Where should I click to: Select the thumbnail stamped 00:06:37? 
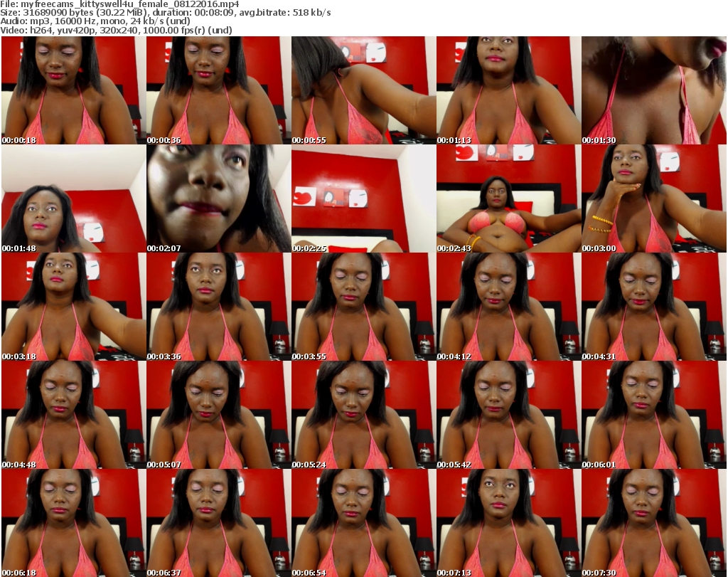(219, 523)
